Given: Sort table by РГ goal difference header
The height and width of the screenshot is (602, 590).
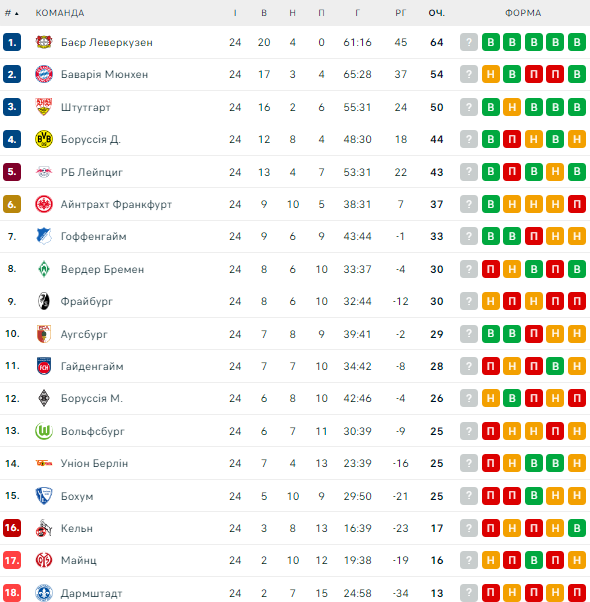Looking at the screenshot, I should point(400,13).
